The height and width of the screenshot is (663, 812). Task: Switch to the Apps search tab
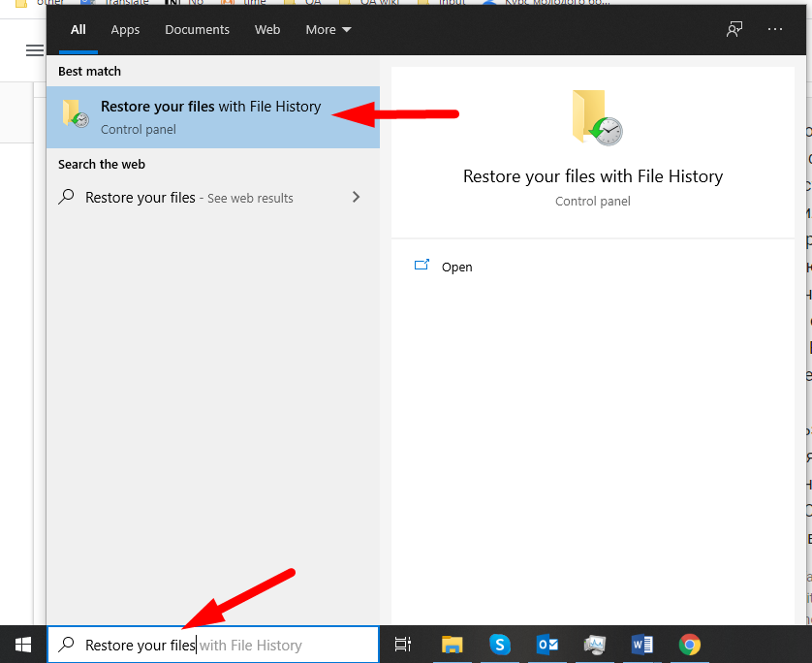[125, 30]
